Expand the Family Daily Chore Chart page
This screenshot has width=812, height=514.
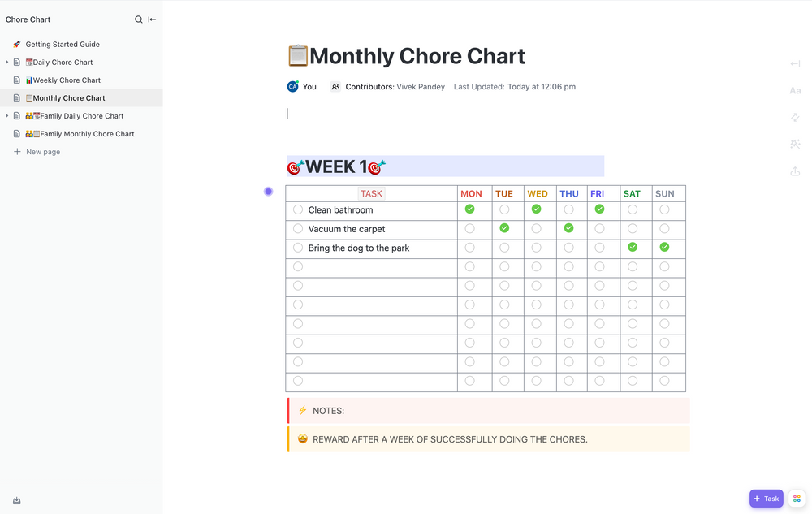coord(6,115)
